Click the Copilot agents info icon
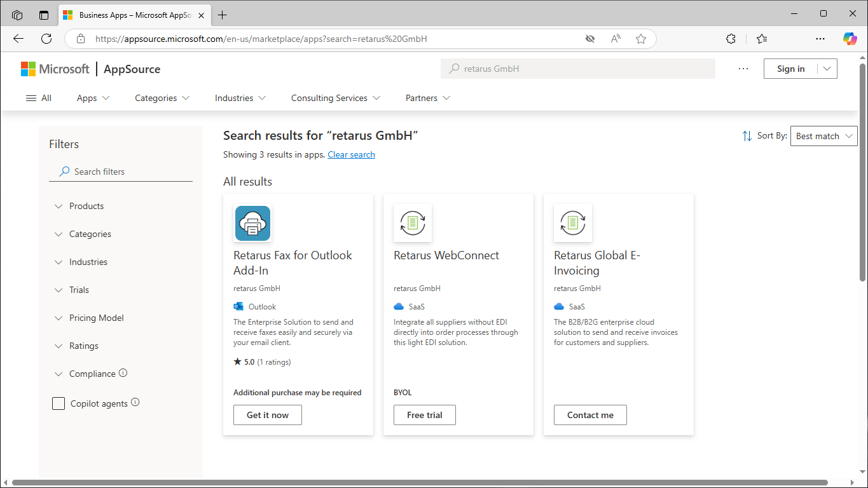Image resolution: width=868 pixels, height=488 pixels. point(135,402)
